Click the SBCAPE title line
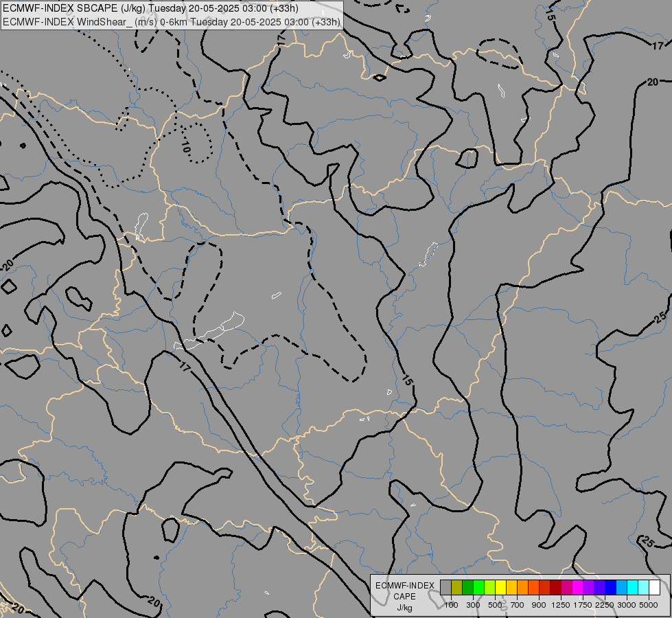 (150, 8)
